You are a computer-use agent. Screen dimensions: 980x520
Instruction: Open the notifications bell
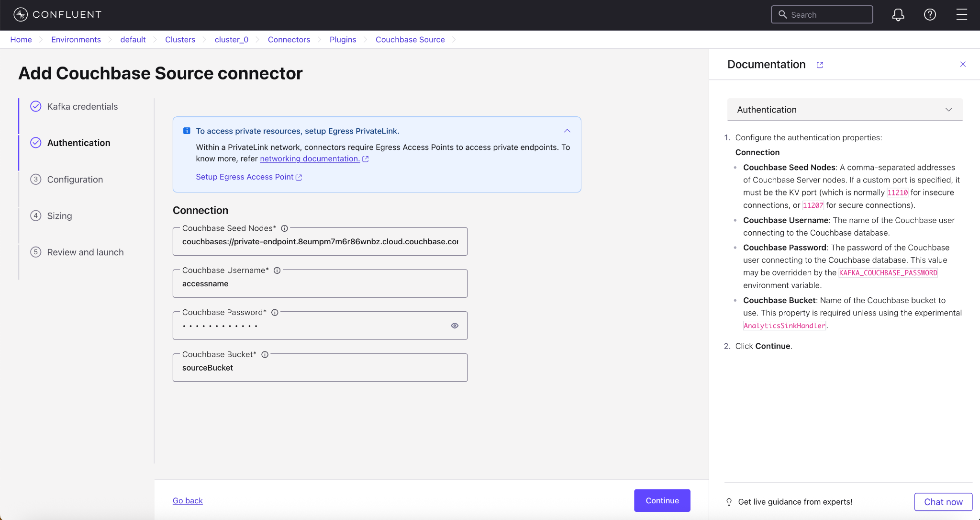(898, 15)
